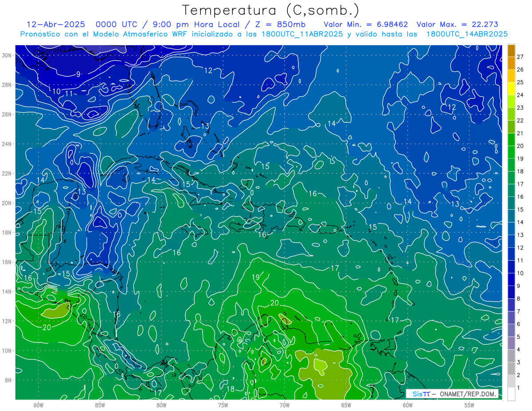Click the "26N" latitude axis label
This screenshot has width=532, height=411.
8,114
